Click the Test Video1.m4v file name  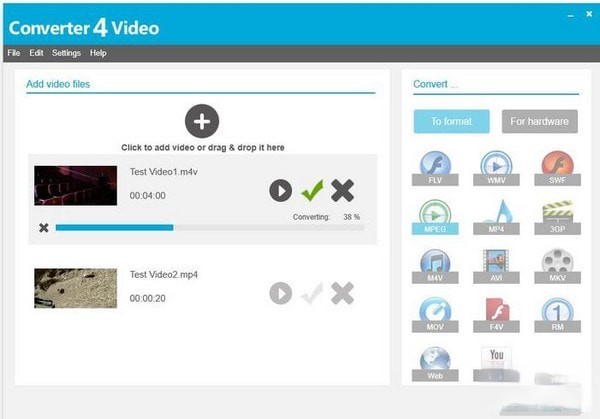pos(163,172)
